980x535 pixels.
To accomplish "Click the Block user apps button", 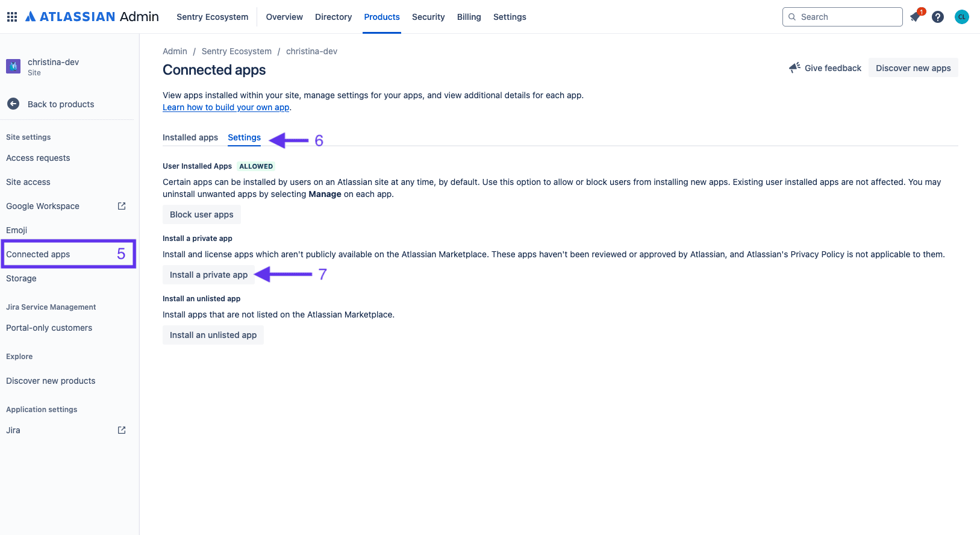I will (x=202, y=214).
